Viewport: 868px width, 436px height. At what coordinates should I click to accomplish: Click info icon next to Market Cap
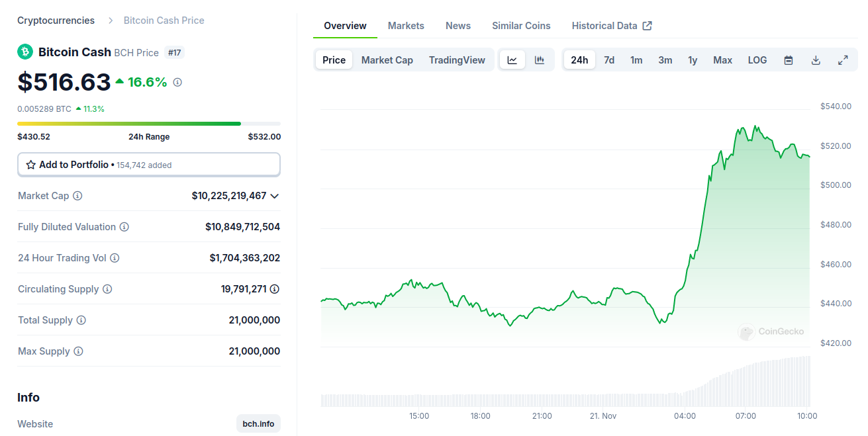(77, 196)
